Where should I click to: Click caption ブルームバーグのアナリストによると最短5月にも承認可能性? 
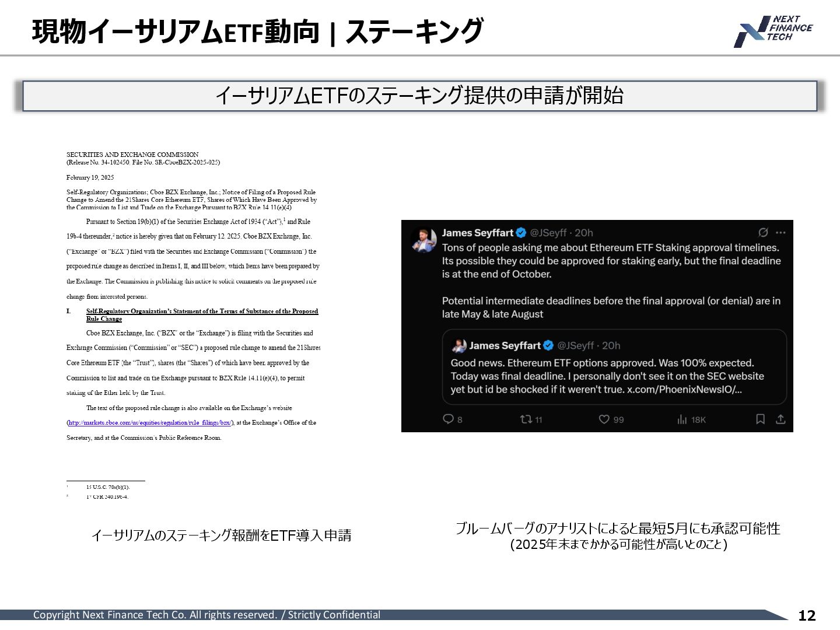(618, 528)
